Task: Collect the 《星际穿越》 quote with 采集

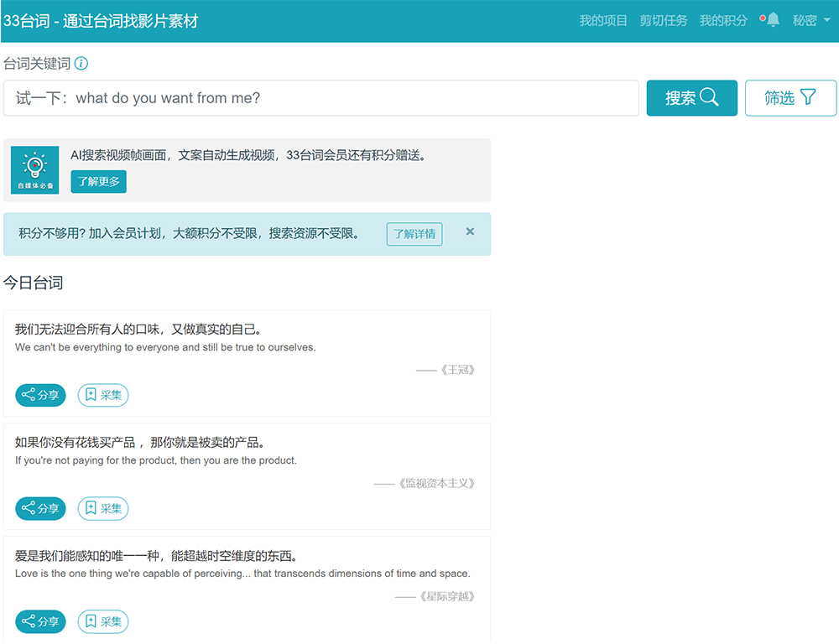Action: (103, 621)
